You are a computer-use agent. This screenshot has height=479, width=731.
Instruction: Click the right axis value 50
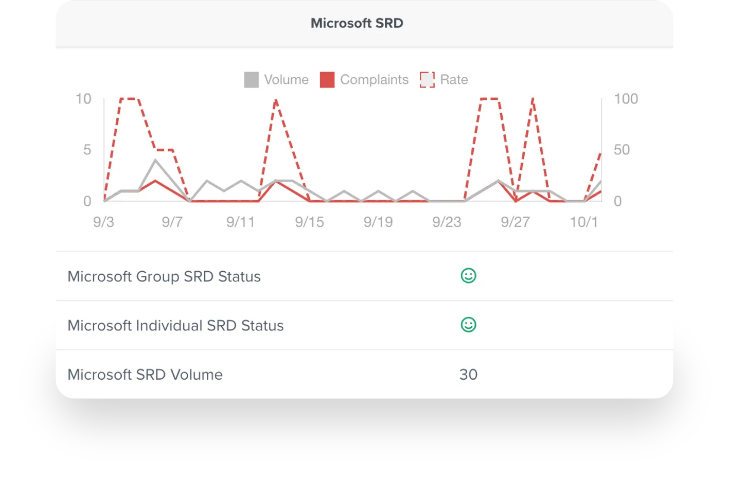tap(622, 150)
